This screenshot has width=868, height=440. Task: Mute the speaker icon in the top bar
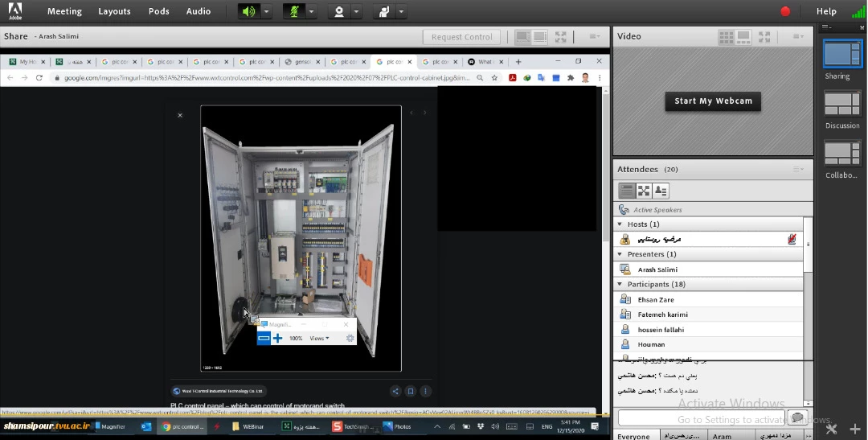pyautogui.click(x=249, y=11)
